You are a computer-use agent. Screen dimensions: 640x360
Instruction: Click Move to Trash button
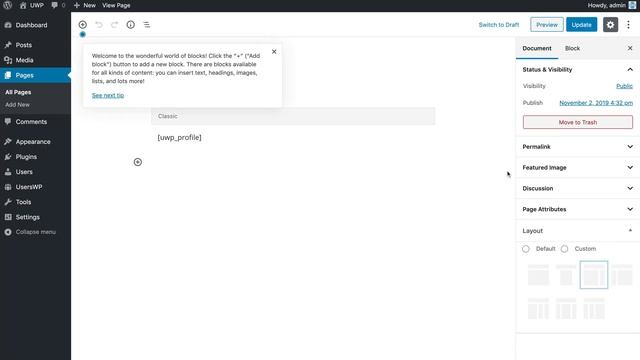tap(578, 122)
